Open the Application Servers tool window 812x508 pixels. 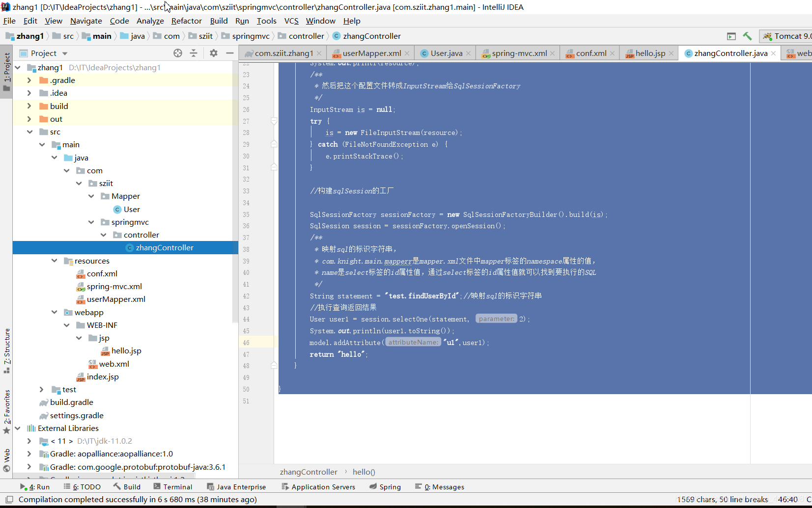[x=318, y=486]
